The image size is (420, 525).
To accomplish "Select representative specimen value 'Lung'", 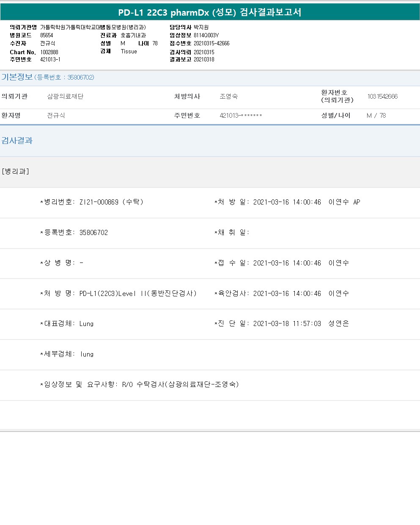I will pyautogui.click(x=86, y=324).
